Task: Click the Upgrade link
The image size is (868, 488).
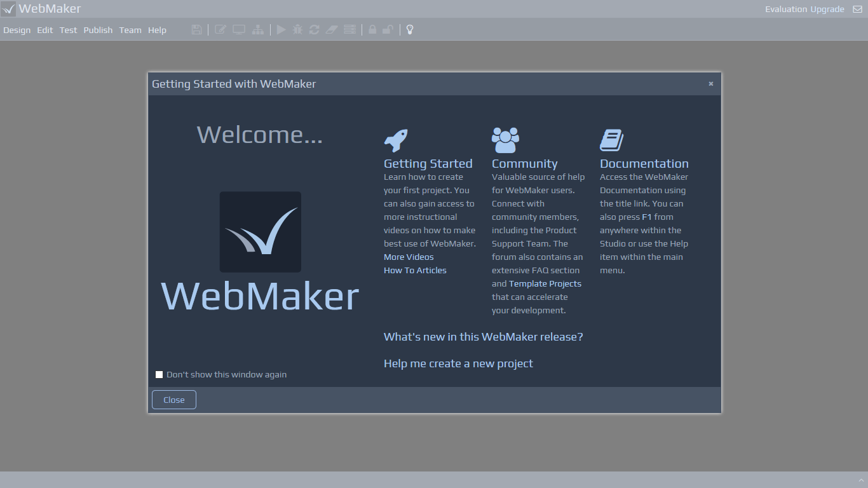Action: click(x=827, y=9)
